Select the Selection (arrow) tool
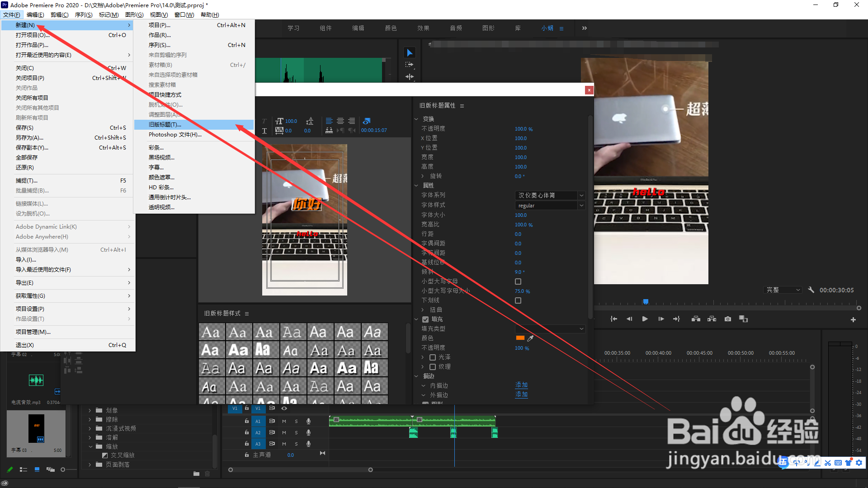 click(409, 53)
